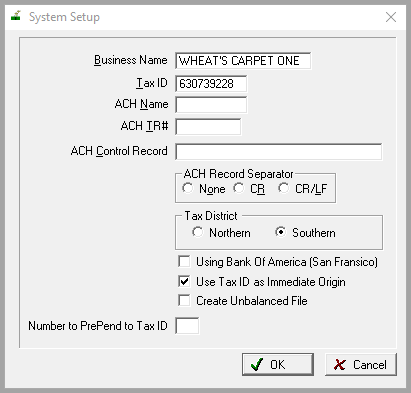
Task: Click the Cancel button
Action: 361,364
